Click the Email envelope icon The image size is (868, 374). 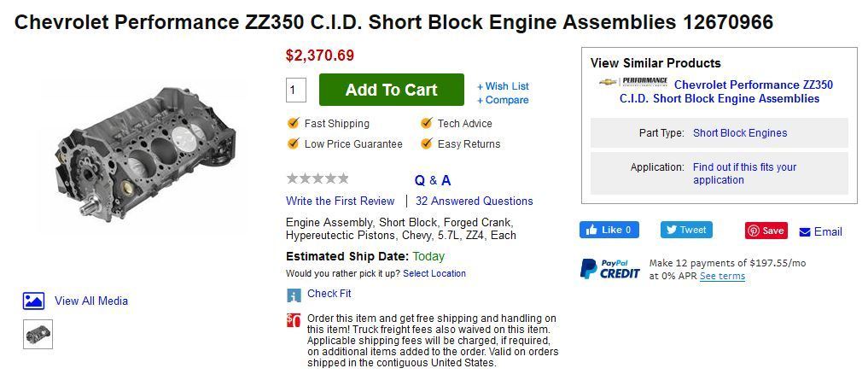[x=805, y=232]
